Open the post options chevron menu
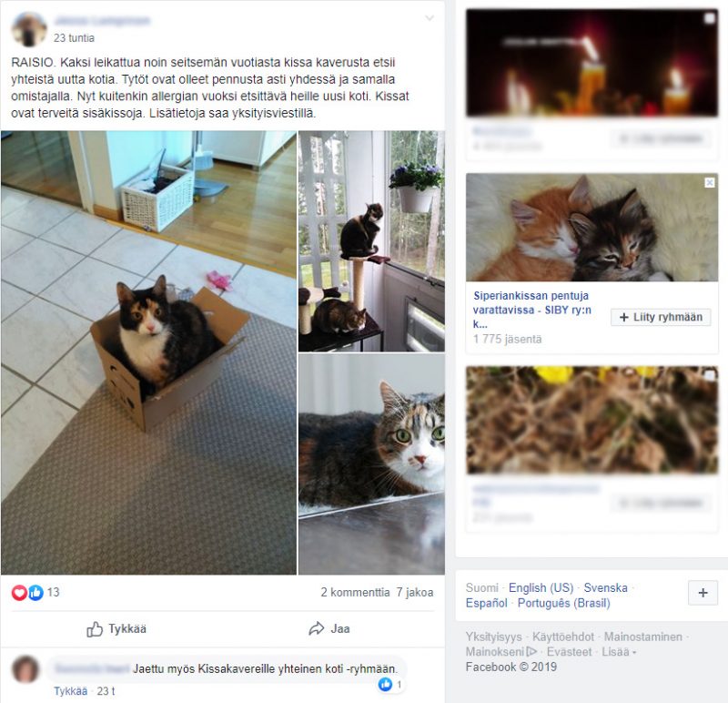 (430, 18)
